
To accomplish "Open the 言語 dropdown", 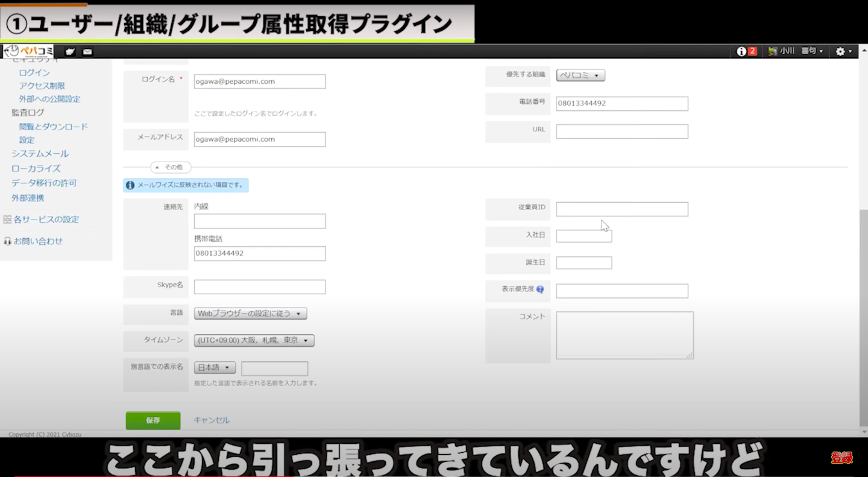I will [251, 314].
